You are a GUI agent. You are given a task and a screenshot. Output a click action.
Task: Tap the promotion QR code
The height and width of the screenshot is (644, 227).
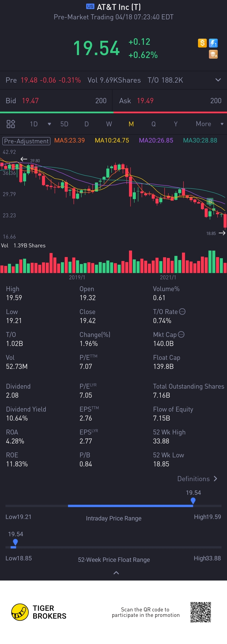coord(201,612)
